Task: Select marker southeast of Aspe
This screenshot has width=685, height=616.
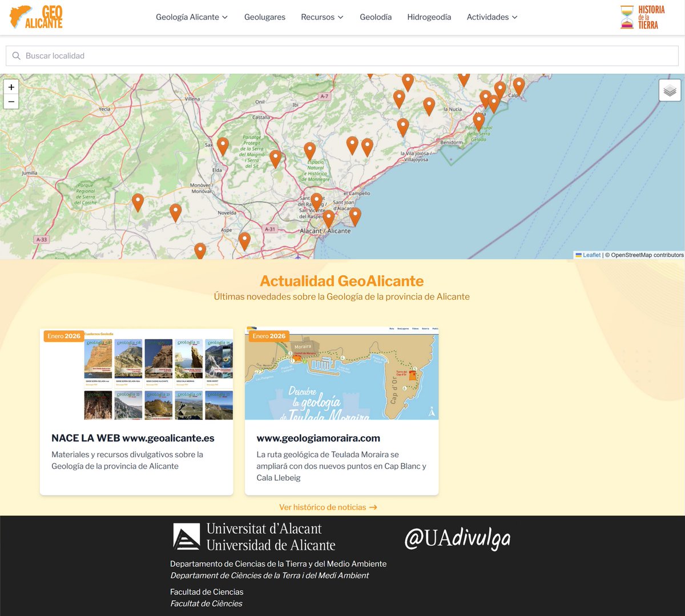Action: (x=244, y=240)
